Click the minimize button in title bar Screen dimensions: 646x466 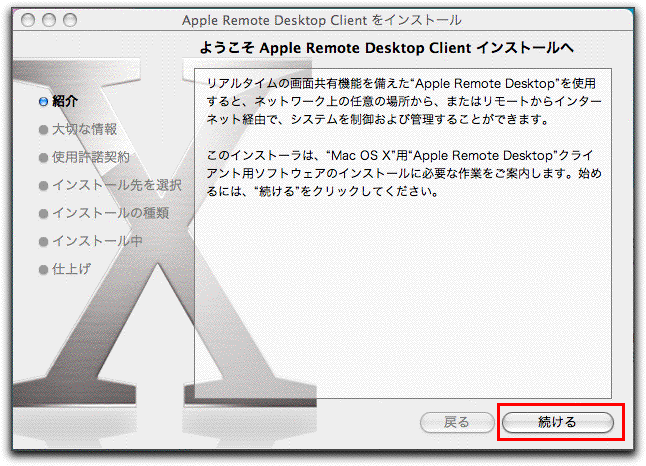coord(49,20)
